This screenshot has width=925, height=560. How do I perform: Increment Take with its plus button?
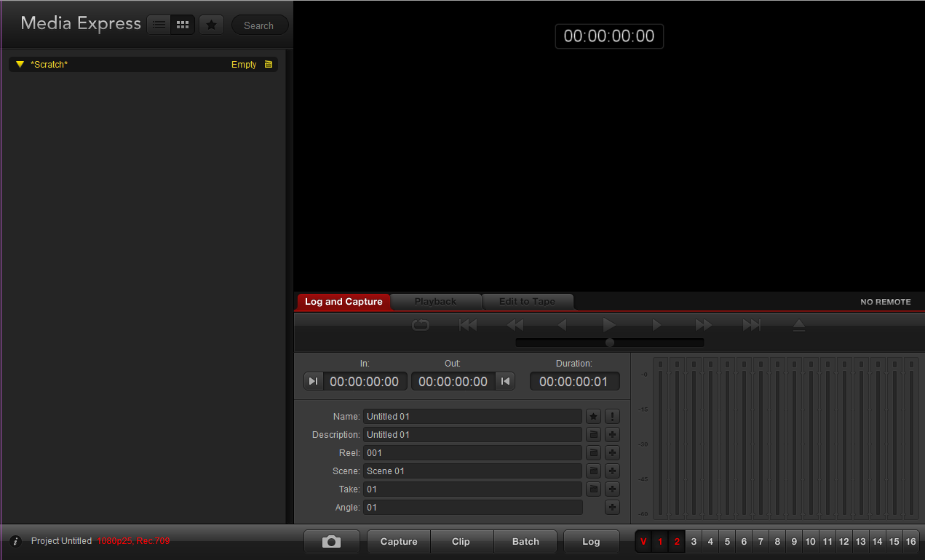click(x=613, y=489)
